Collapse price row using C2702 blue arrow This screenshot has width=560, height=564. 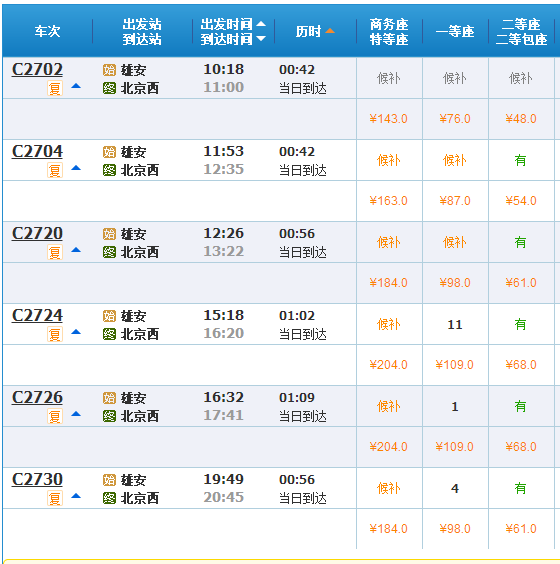[76, 86]
